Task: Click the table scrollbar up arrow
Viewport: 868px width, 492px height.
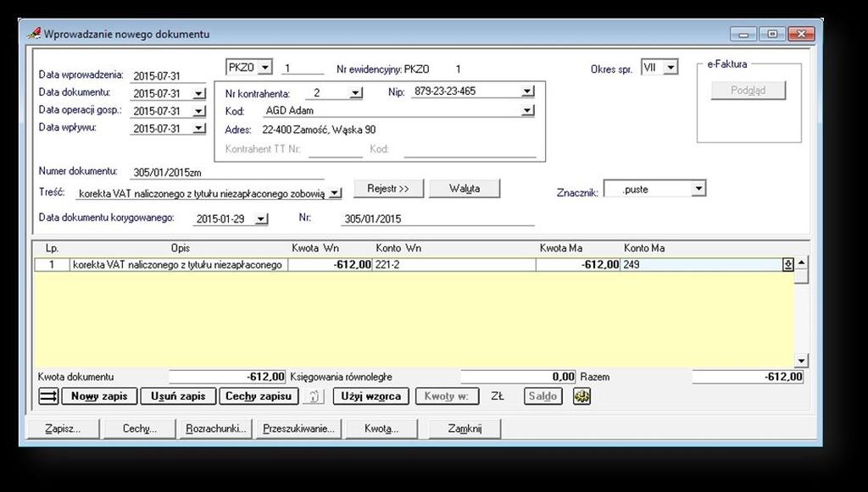Action: point(801,263)
